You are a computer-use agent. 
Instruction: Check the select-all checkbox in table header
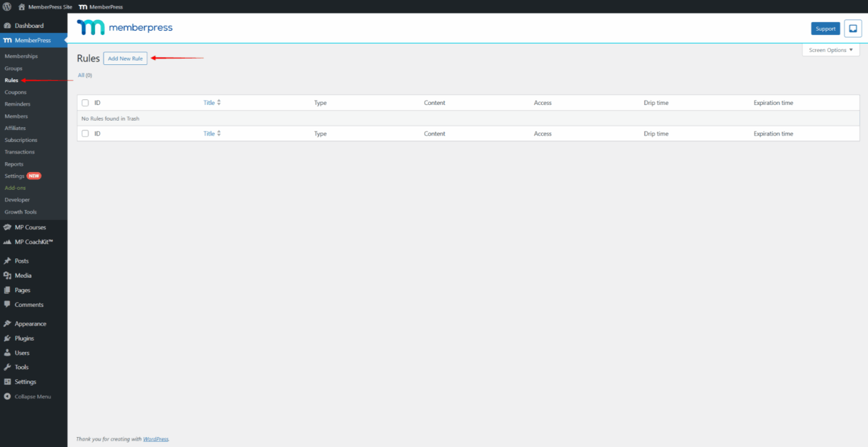click(x=86, y=103)
